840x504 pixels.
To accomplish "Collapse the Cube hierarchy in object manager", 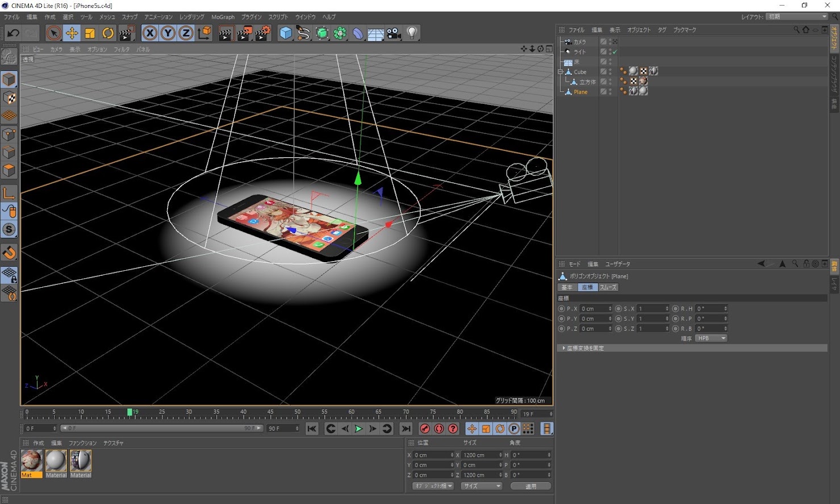I will 561,72.
